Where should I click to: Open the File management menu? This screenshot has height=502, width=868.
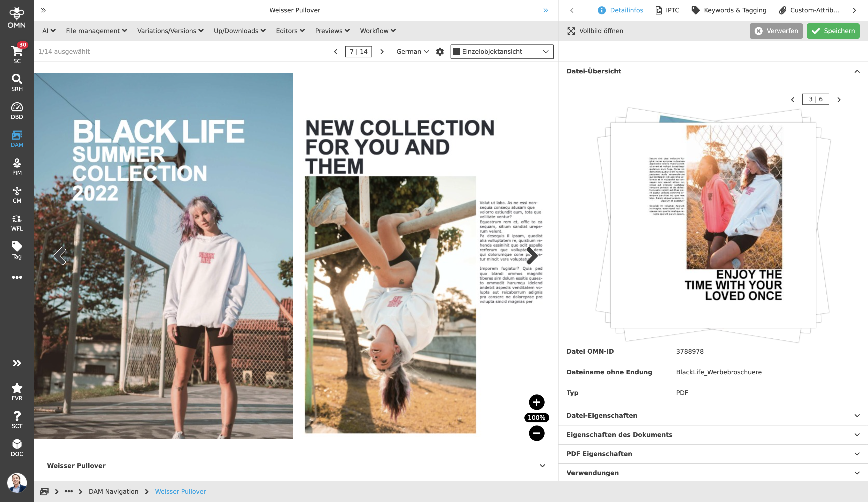click(96, 31)
